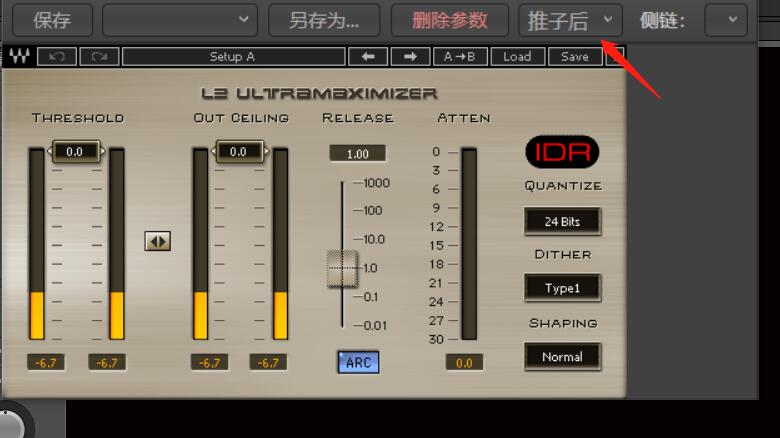Redo change in Waves toolbar
The height and width of the screenshot is (438, 780).
coord(99,56)
